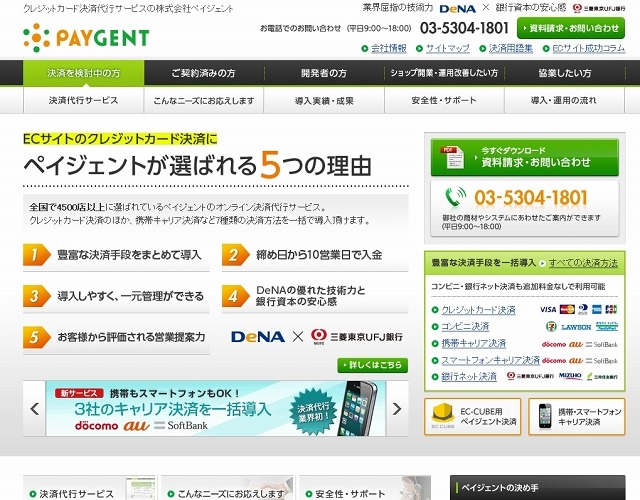Open EC-CUBE用ペイジェント決済 button
The image size is (640, 500).
tap(473, 417)
